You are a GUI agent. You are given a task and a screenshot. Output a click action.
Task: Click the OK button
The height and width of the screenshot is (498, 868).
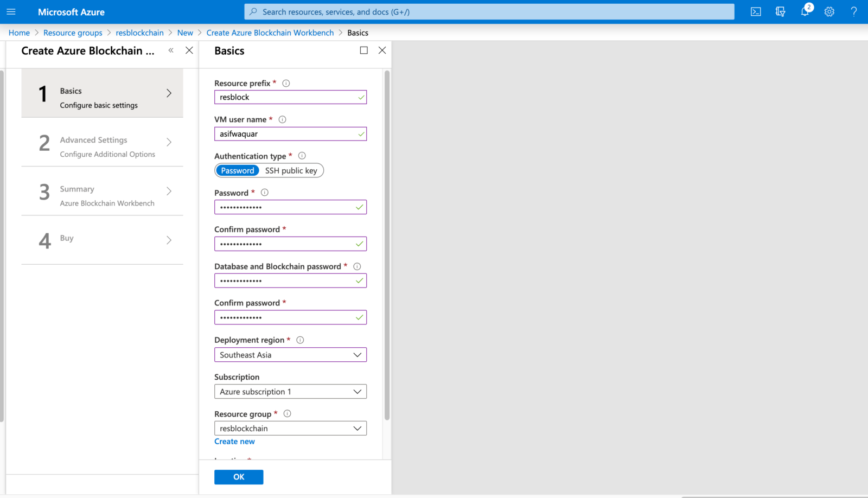coord(239,477)
